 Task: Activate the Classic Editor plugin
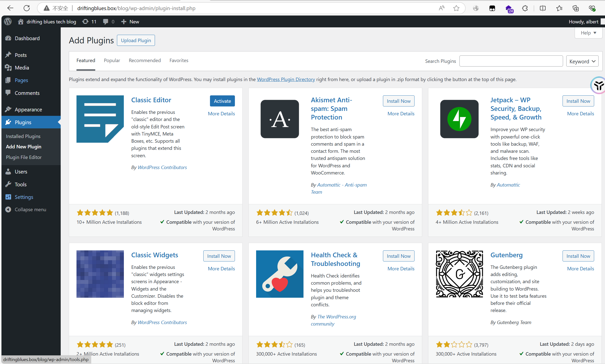tap(222, 101)
